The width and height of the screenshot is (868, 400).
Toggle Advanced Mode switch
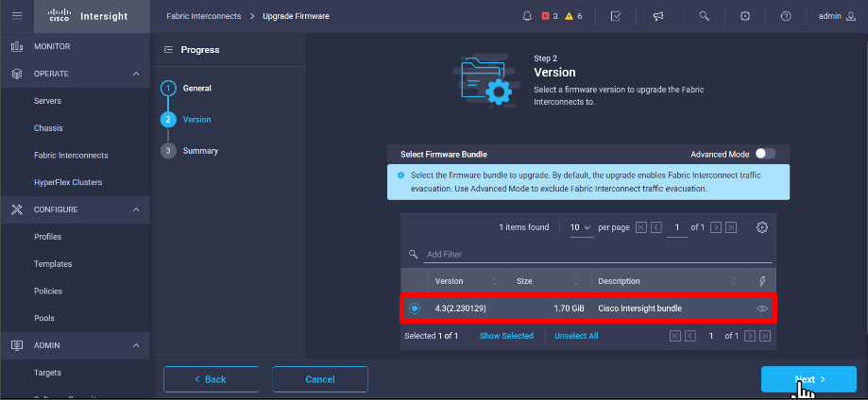pyautogui.click(x=766, y=154)
